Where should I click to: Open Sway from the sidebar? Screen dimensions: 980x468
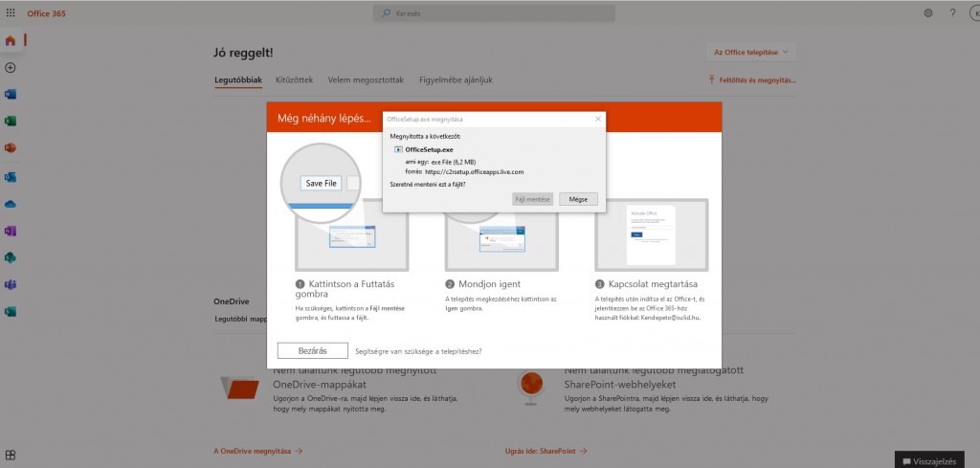point(10,311)
